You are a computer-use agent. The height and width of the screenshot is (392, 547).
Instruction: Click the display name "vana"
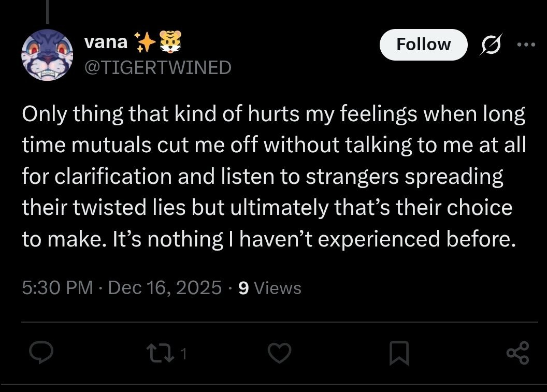(x=106, y=42)
